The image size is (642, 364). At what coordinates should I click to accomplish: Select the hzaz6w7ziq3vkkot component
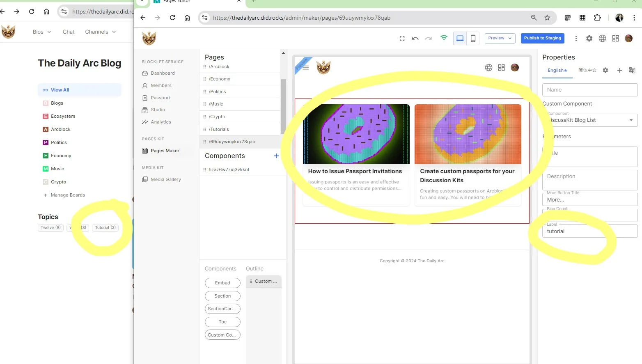[x=242, y=170]
